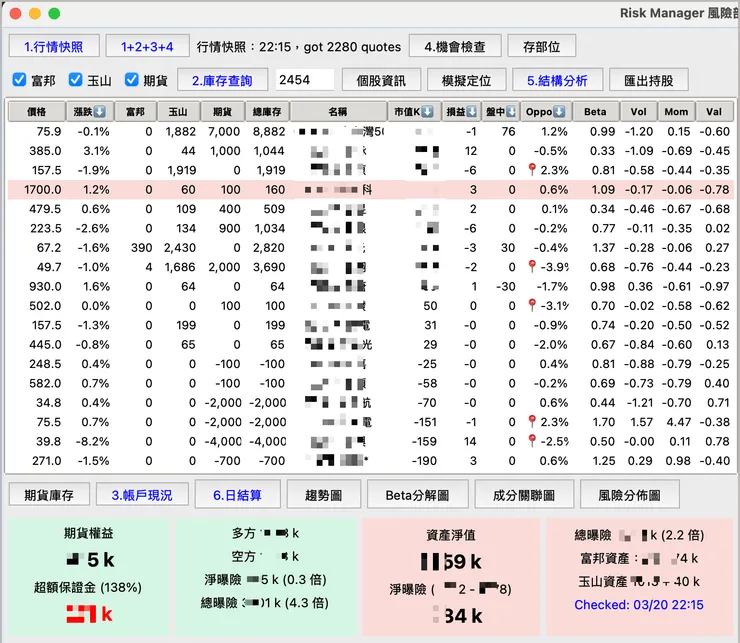Image resolution: width=740 pixels, height=643 pixels.
Task: Select price cell 930.0
Action: point(45,286)
